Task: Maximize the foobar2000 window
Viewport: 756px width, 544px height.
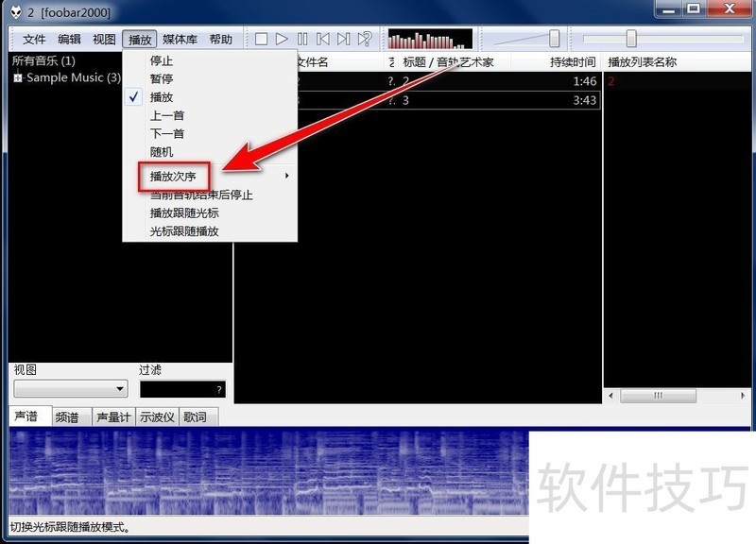Action: 694,8
